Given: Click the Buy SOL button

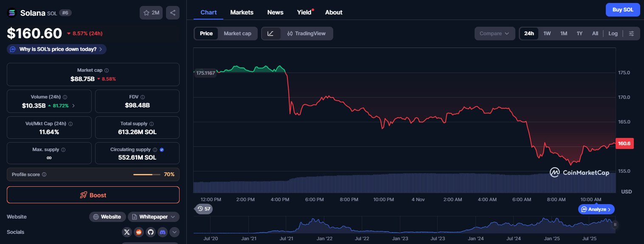Looking at the screenshot, I should [623, 10].
